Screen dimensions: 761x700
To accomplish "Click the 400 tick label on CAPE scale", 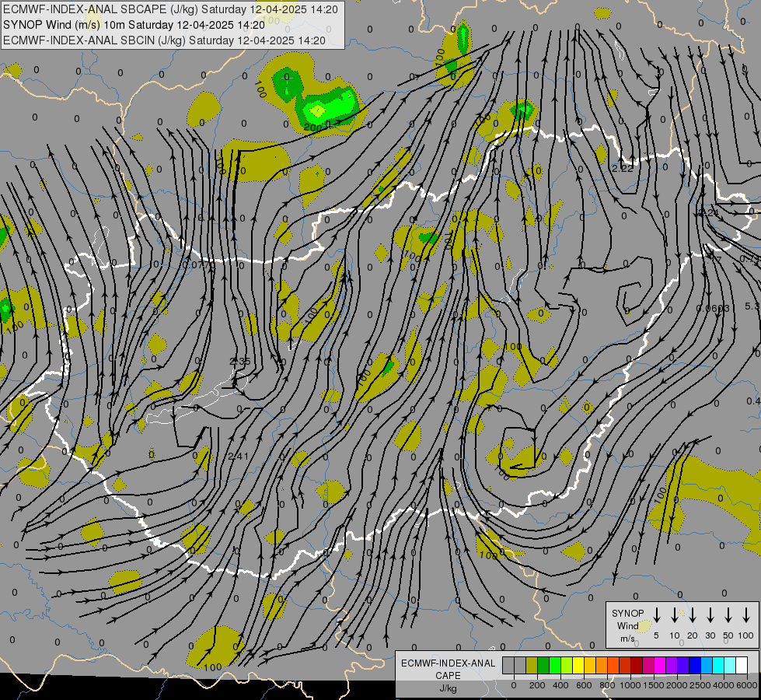I will tap(560, 685).
